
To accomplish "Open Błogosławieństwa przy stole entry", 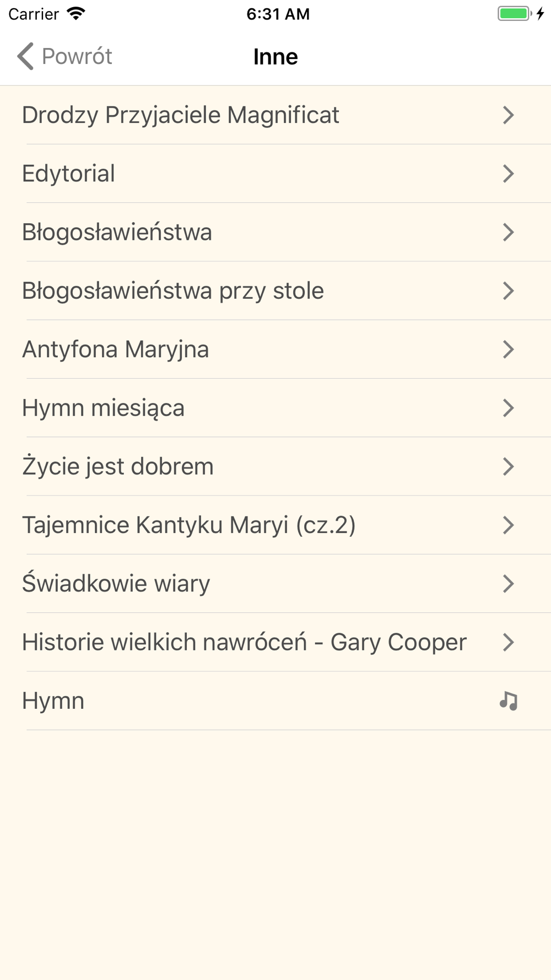I will point(275,290).
